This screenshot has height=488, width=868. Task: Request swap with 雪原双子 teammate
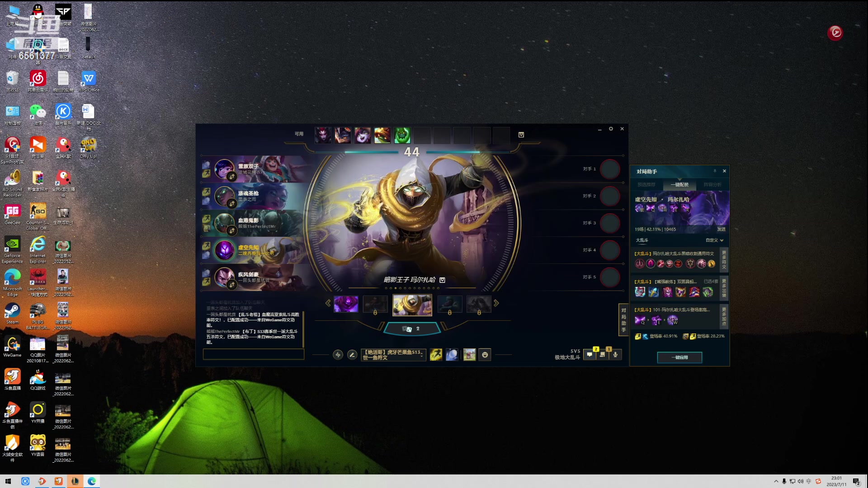point(232,177)
